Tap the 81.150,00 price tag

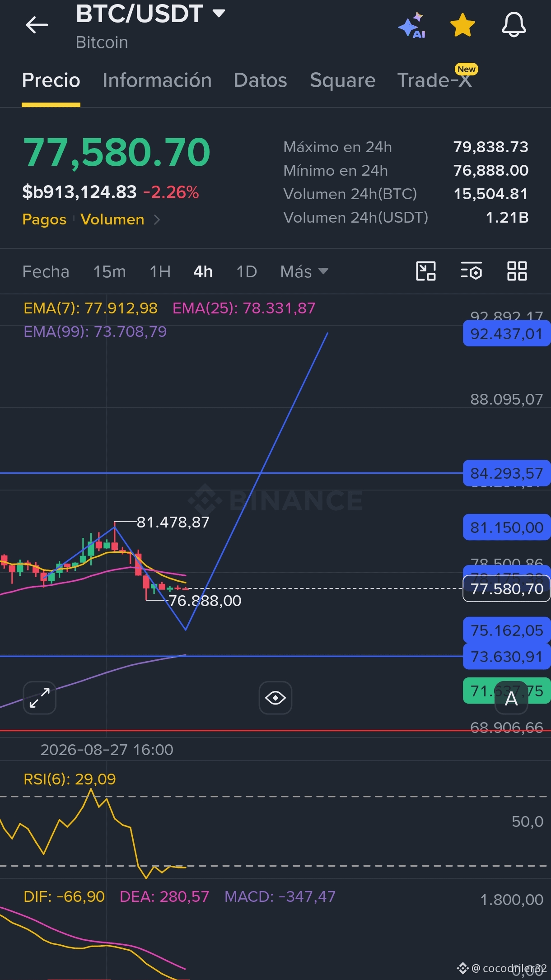[507, 527]
